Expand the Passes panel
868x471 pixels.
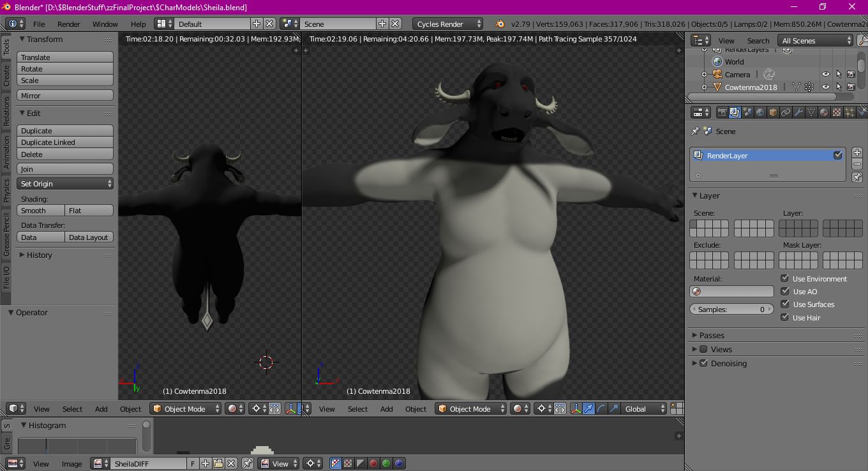click(x=711, y=335)
